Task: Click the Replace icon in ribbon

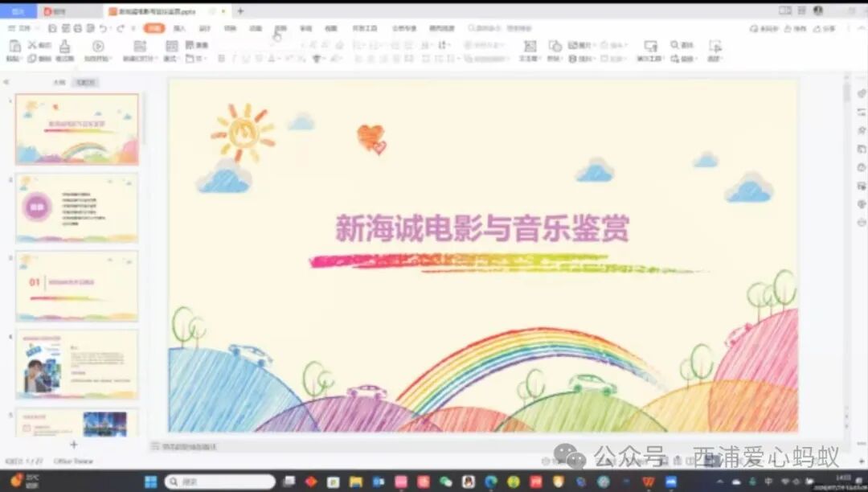Action: (674, 58)
